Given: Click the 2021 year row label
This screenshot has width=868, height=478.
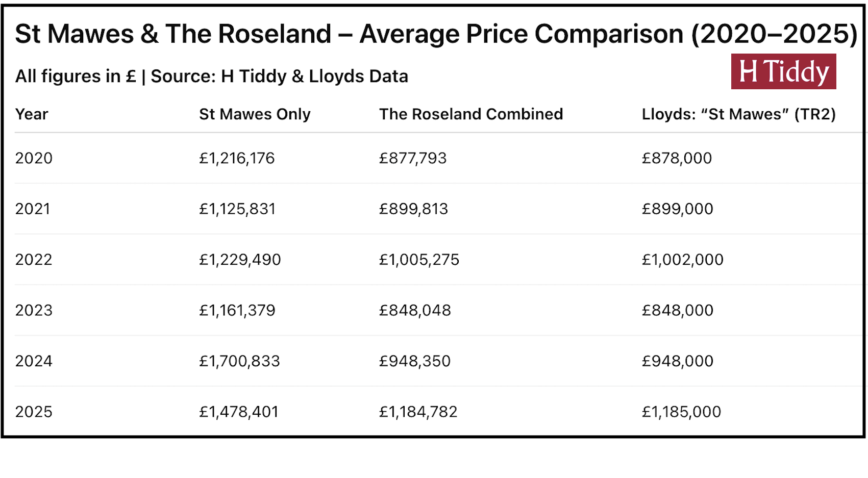Looking at the screenshot, I should tap(33, 209).
